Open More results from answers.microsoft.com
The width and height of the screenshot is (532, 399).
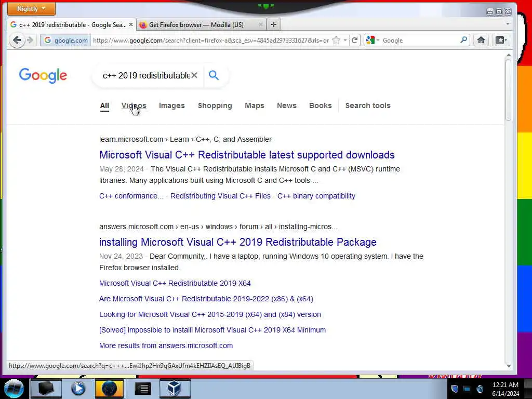coord(166,345)
